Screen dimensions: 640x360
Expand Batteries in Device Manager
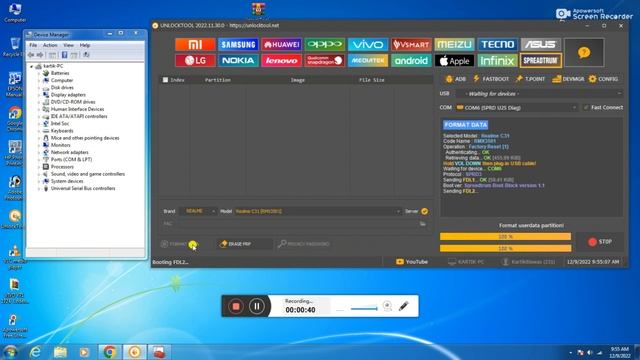39,73
